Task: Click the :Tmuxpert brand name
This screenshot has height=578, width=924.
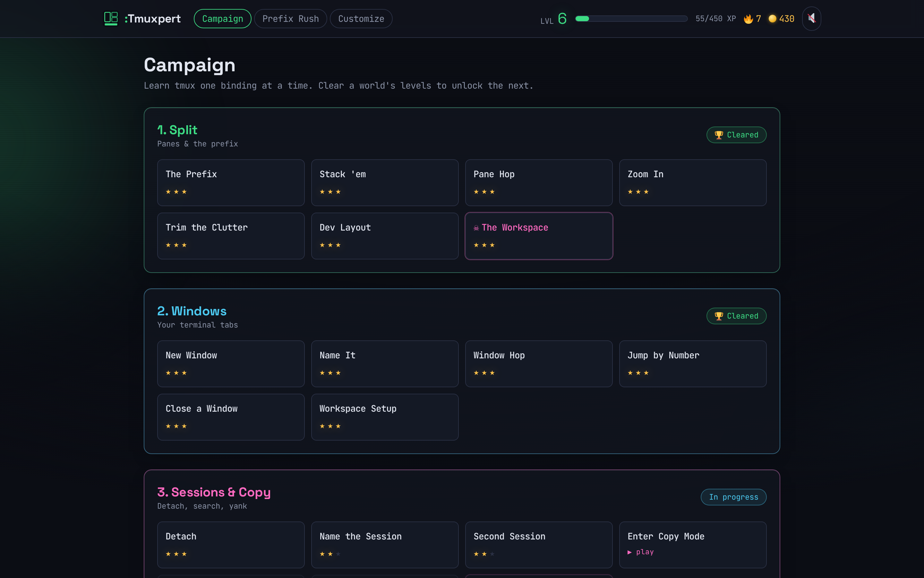Action: pos(152,19)
